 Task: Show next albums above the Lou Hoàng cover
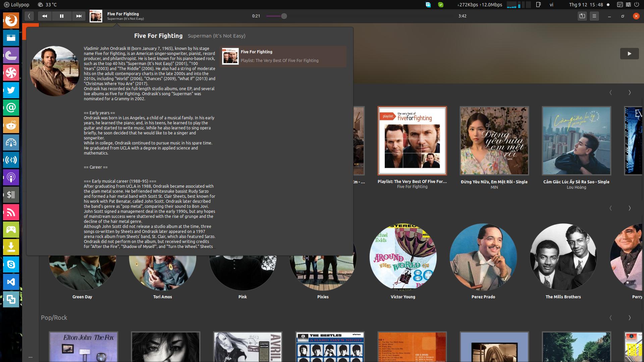point(630,93)
